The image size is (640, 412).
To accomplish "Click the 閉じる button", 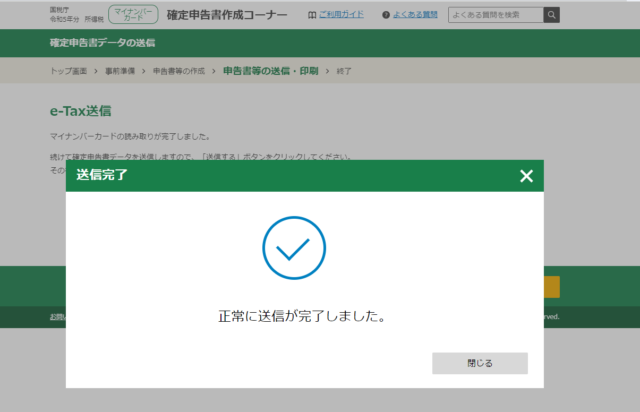I will (x=479, y=362).
